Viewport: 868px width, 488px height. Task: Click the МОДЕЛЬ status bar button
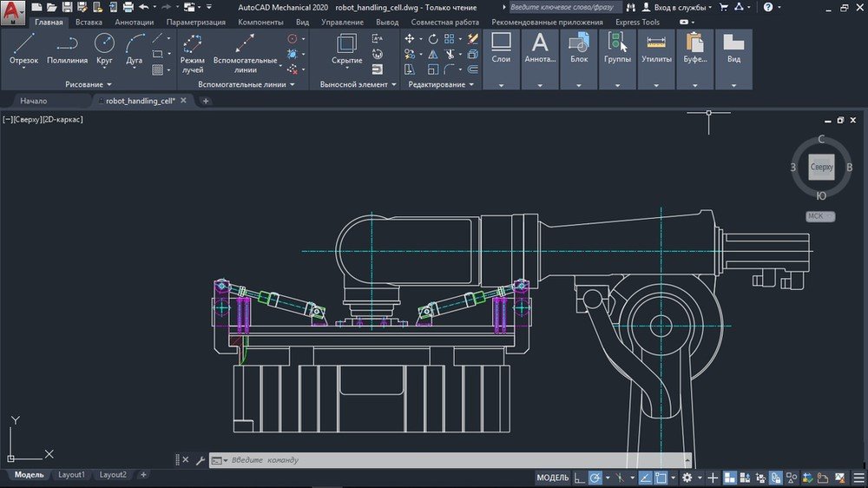click(552, 478)
